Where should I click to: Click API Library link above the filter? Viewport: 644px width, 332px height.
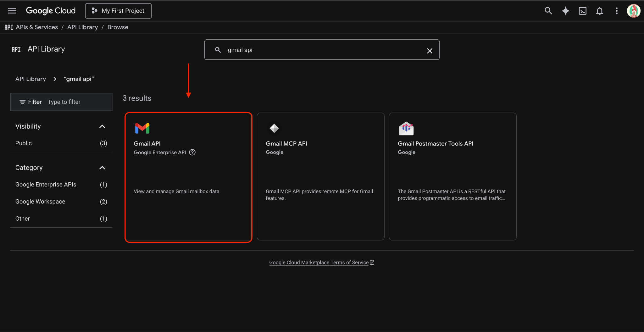[31, 79]
